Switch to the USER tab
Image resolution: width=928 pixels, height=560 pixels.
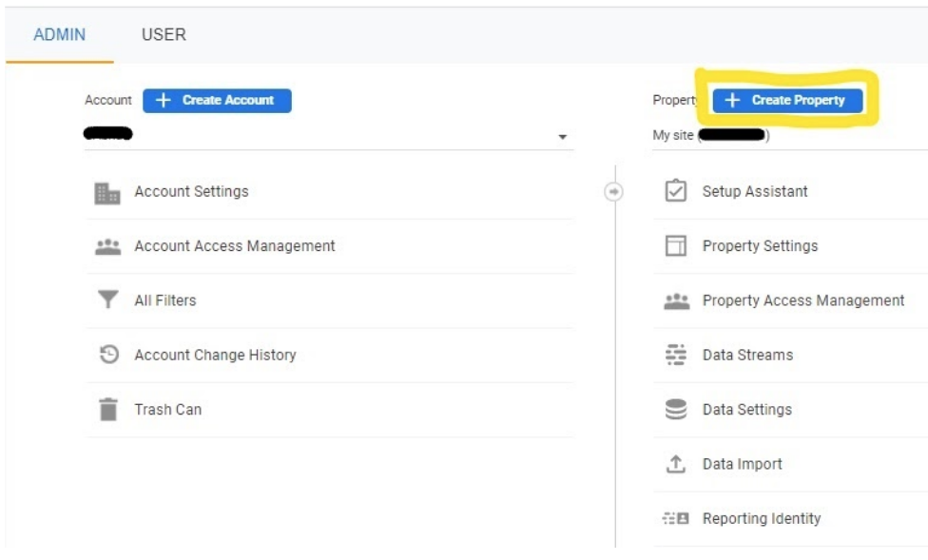click(164, 35)
